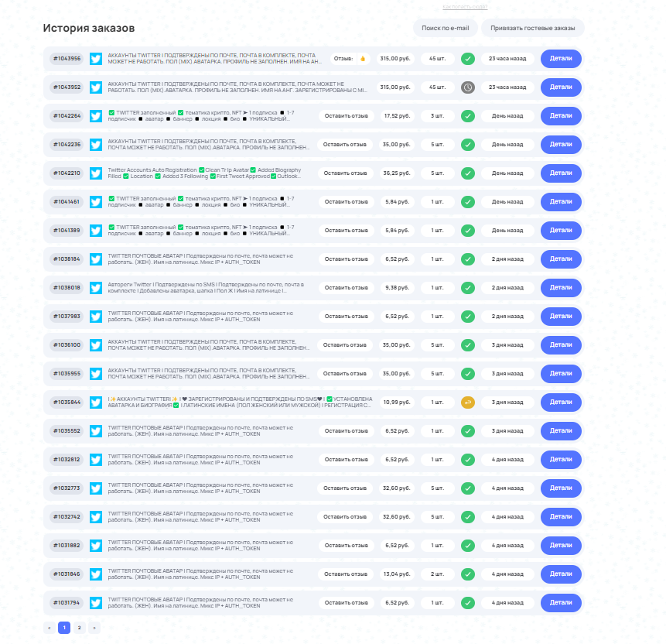Viewport: 666px width, 644px height.
Task: Click Twitter icon of order #1042210
Action: pyautogui.click(x=96, y=173)
